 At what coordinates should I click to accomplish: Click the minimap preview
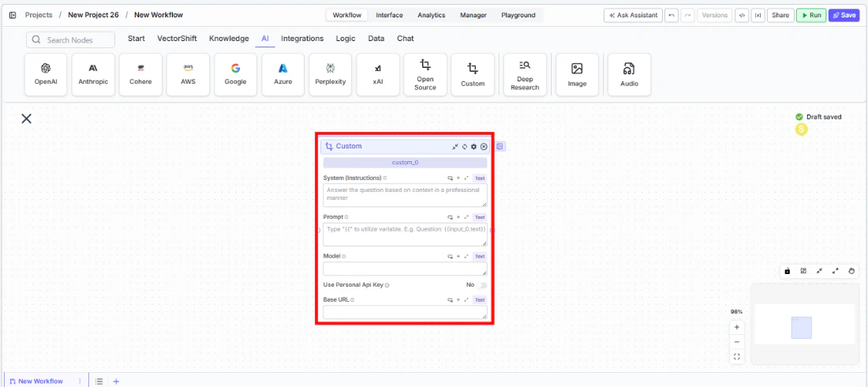click(804, 325)
